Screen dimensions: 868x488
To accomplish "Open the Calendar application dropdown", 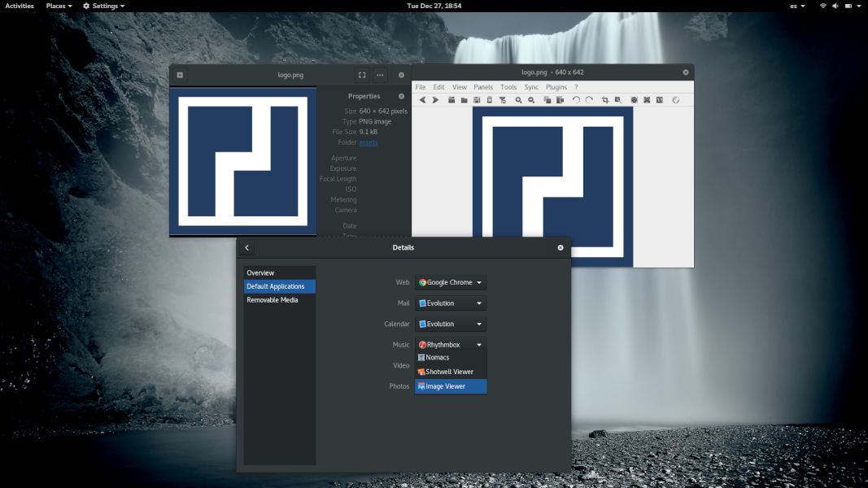I will coord(450,324).
